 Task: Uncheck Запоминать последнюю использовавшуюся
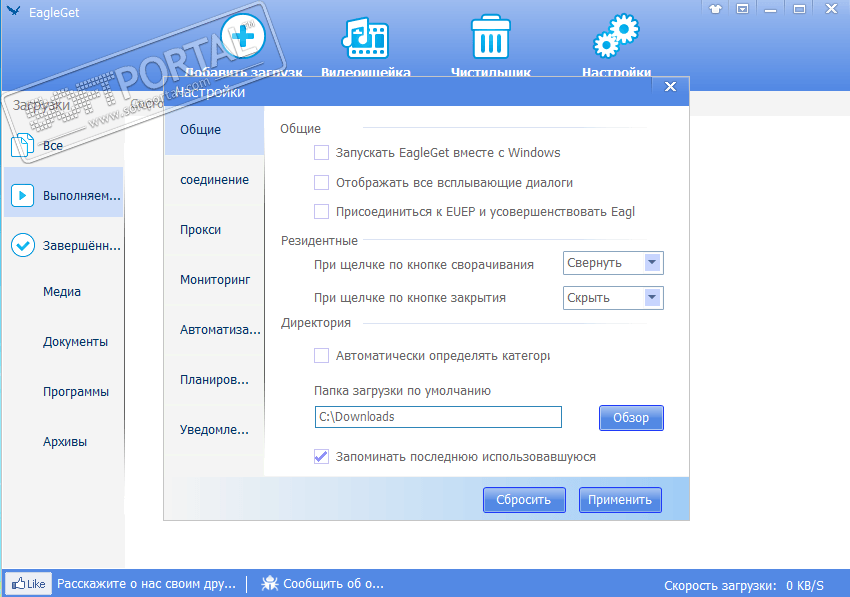coord(321,457)
